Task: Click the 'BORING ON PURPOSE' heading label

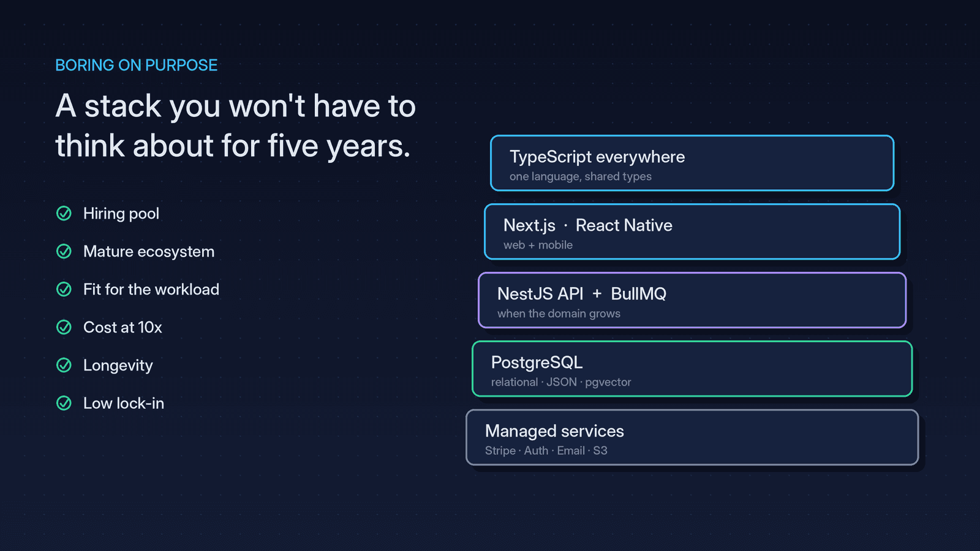Action: [137, 65]
